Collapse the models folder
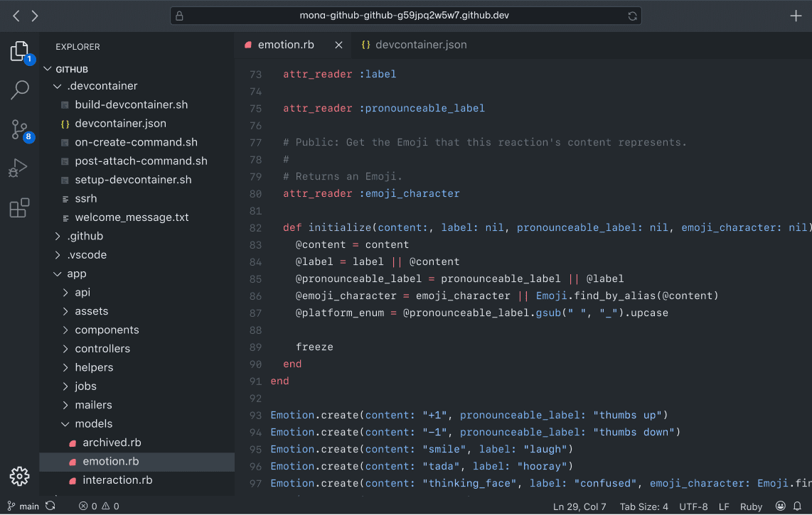Viewport: 812px width, 515px height. 93,424
